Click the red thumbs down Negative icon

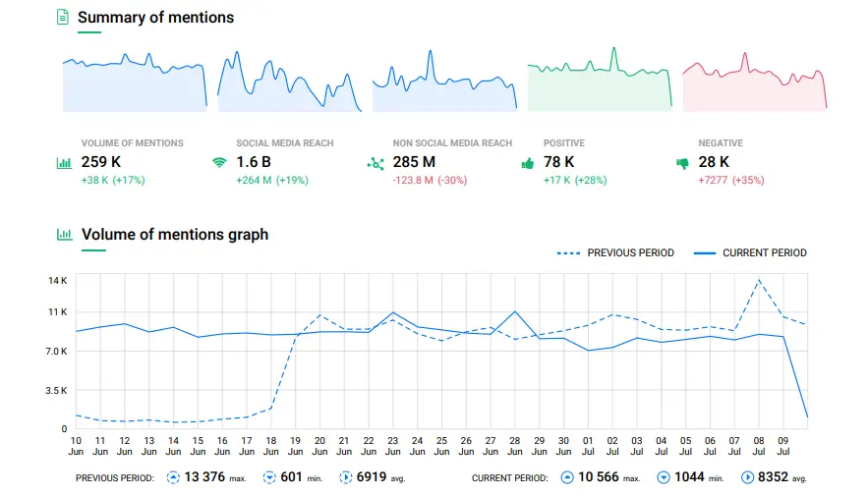tap(682, 164)
